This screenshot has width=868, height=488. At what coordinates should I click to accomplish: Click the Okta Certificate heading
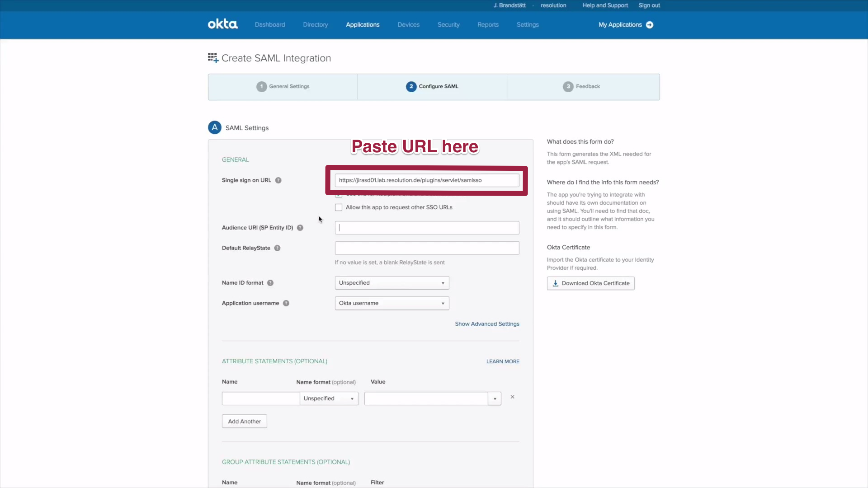coord(568,248)
